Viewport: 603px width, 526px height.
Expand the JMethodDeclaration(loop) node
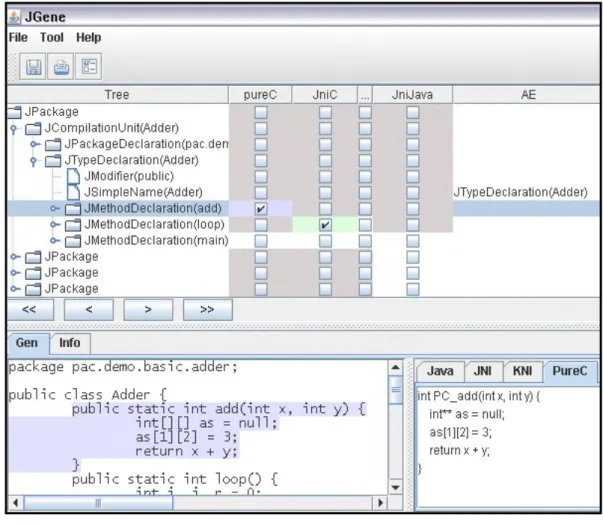tap(55, 225)
